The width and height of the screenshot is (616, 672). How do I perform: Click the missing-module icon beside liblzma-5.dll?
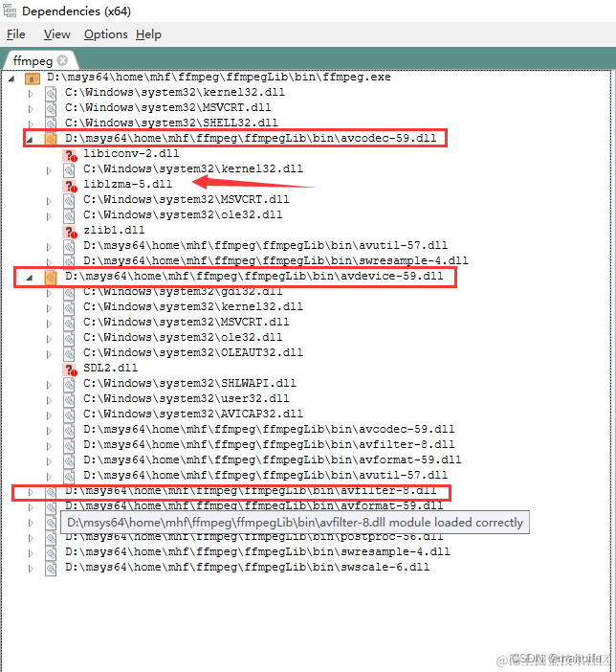click(x=70, y=185)
